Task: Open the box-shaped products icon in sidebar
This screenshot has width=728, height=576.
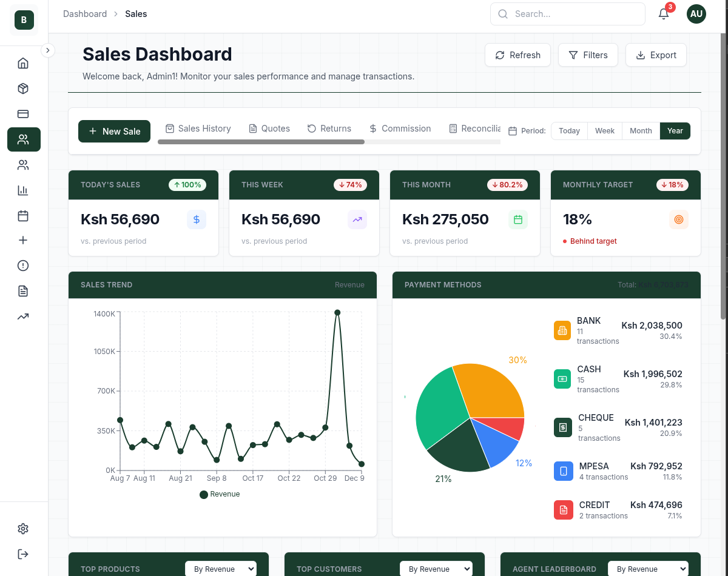Action: 23,89
